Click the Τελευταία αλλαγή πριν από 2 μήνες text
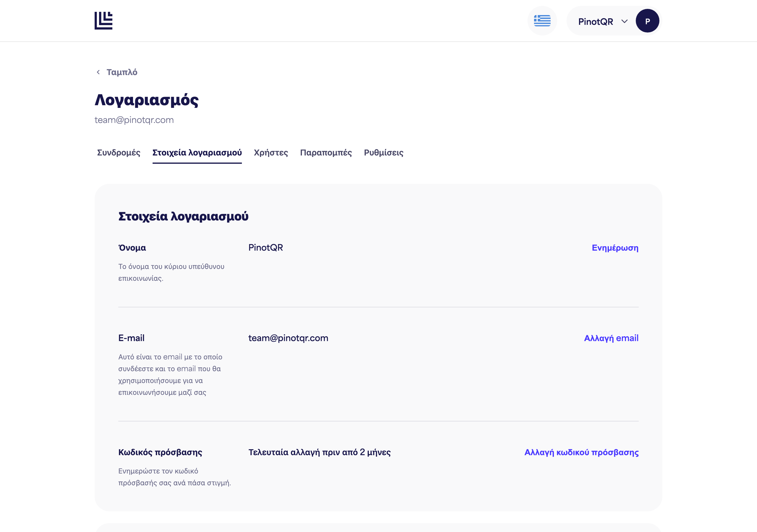 click(319, 452)
